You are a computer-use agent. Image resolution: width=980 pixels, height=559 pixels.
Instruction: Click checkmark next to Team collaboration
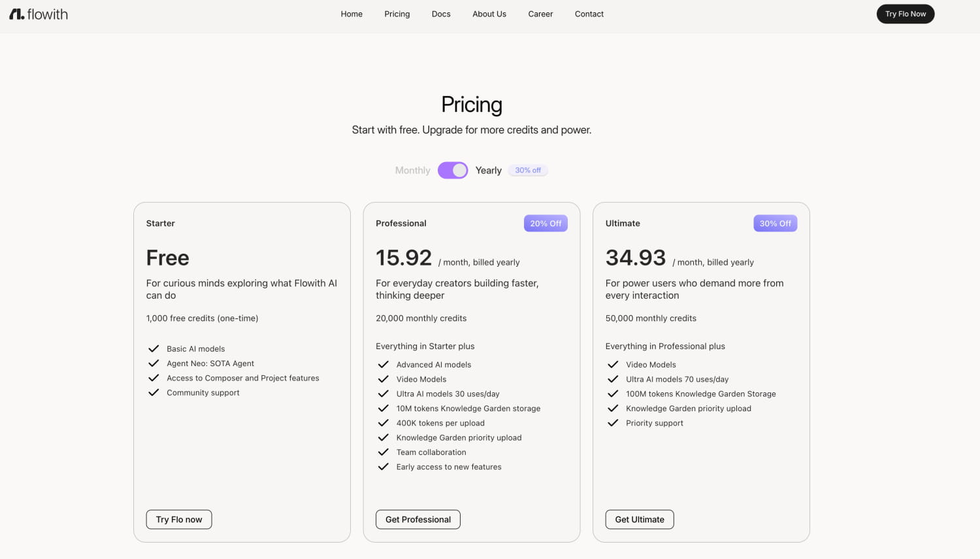click(384, 452)
